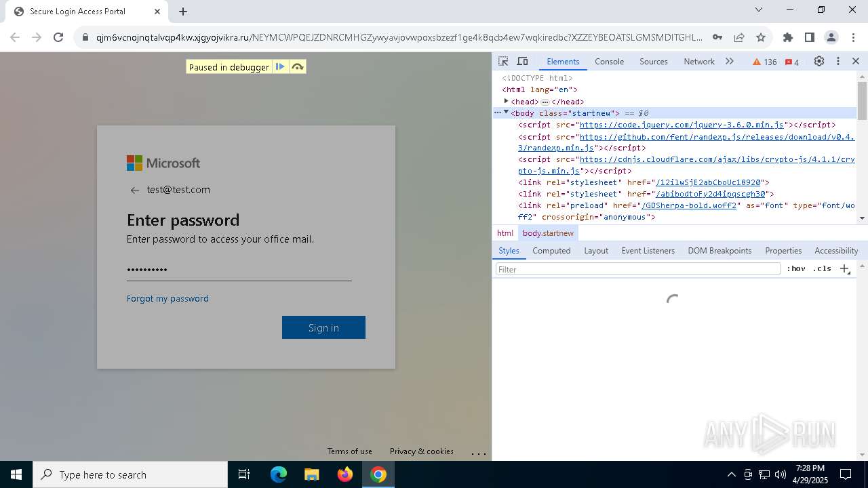Close the DevTools panel
868x488 pixels.
[x=856, y=61]
